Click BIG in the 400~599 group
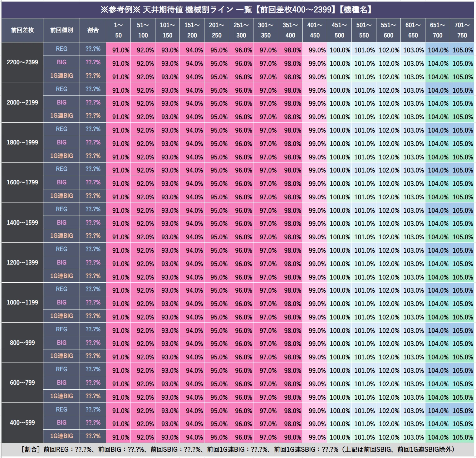 pos(61,422)
